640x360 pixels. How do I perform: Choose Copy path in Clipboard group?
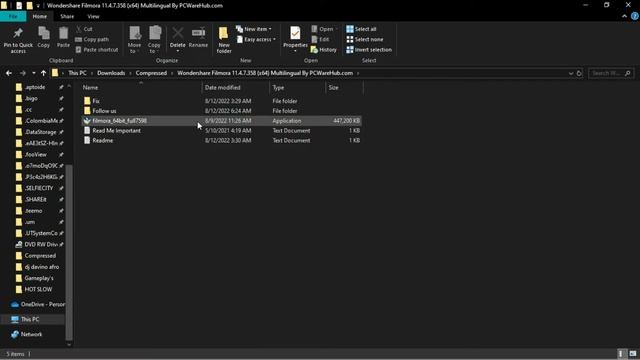92,39
